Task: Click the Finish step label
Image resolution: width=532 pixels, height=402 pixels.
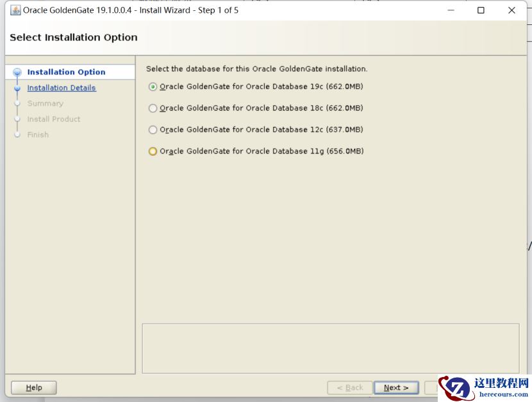Action: point(38,135)
